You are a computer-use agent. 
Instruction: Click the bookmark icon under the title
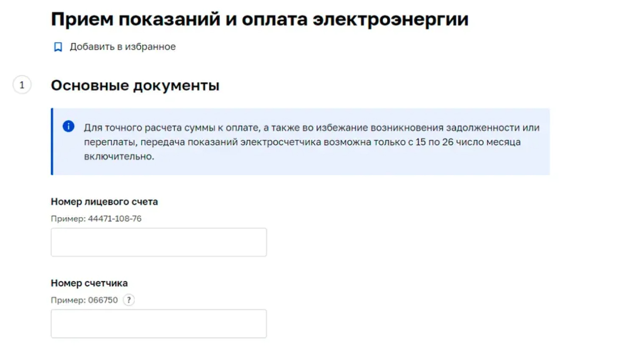point(58,47)
